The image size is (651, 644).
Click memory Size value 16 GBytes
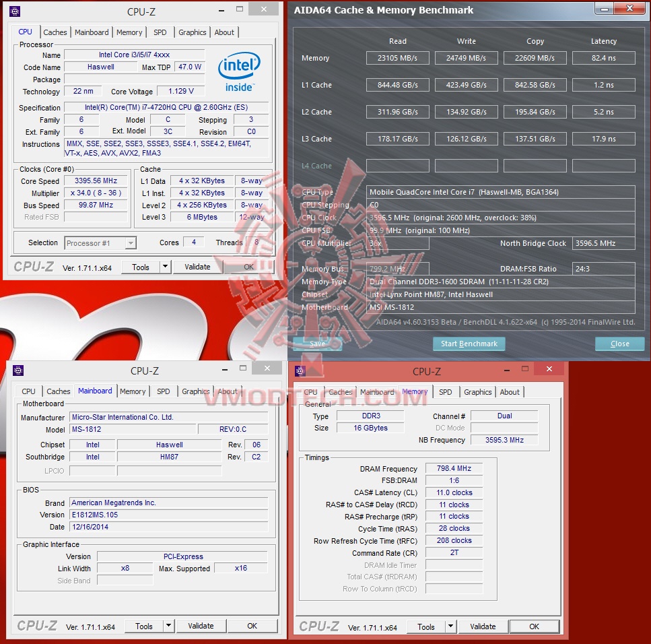pos(370,428)
